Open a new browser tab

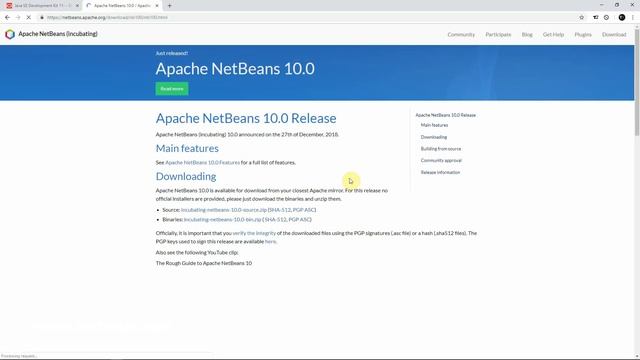tap(169, 6)
